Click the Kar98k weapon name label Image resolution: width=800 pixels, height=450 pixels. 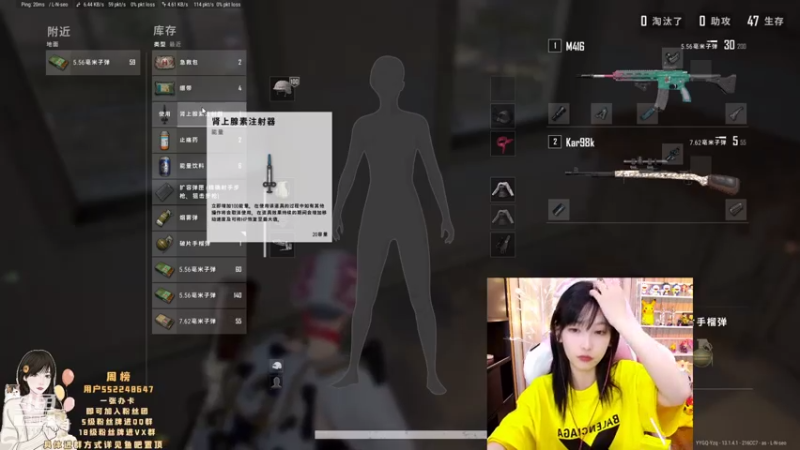point(580,142)
